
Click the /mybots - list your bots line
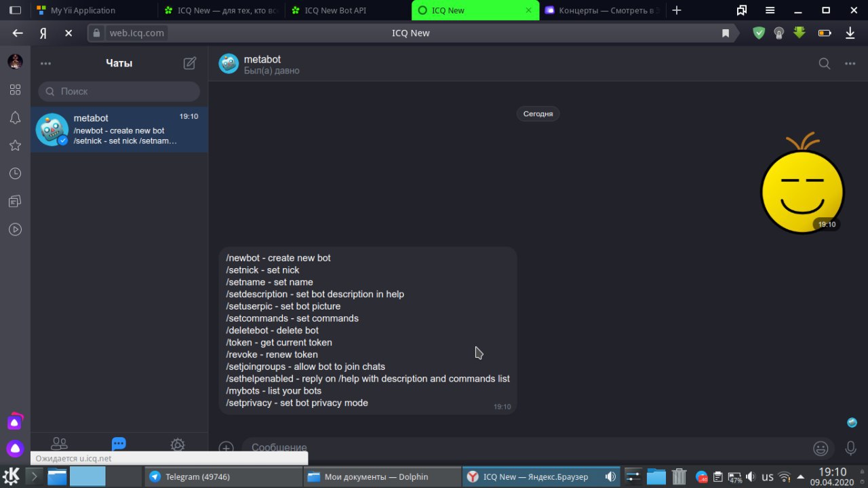pos(274,391)
